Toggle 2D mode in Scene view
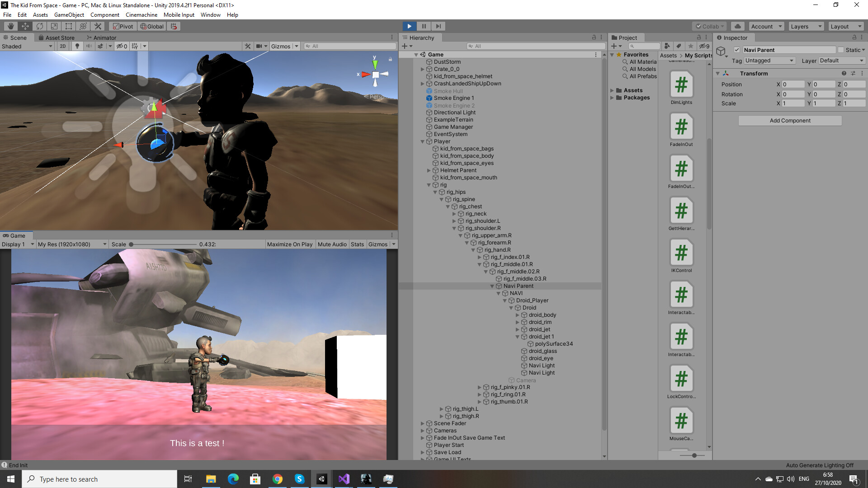Viewport: 868px width, 488px height. pyautogui.click(x=63, y=46)
